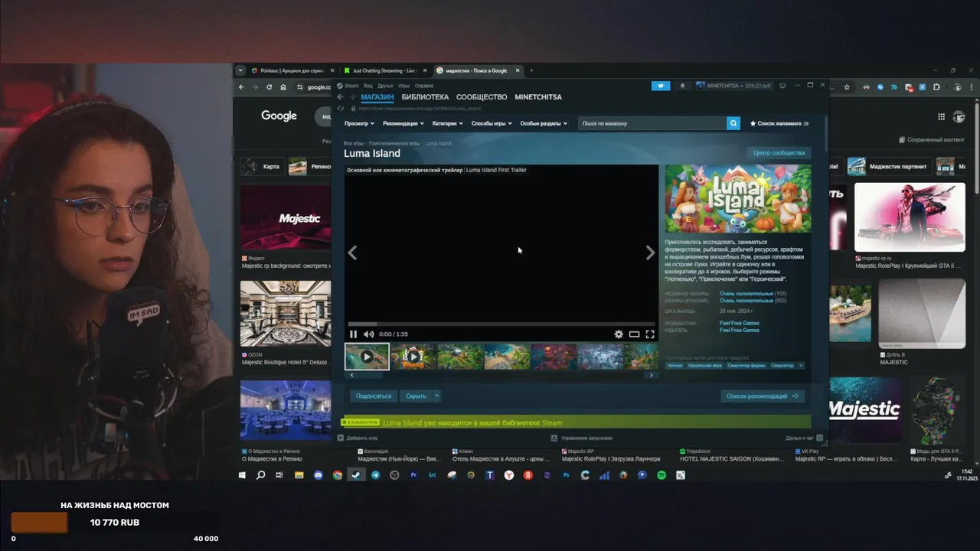Enter fullscreen on the trailer player

pos(650,334)
